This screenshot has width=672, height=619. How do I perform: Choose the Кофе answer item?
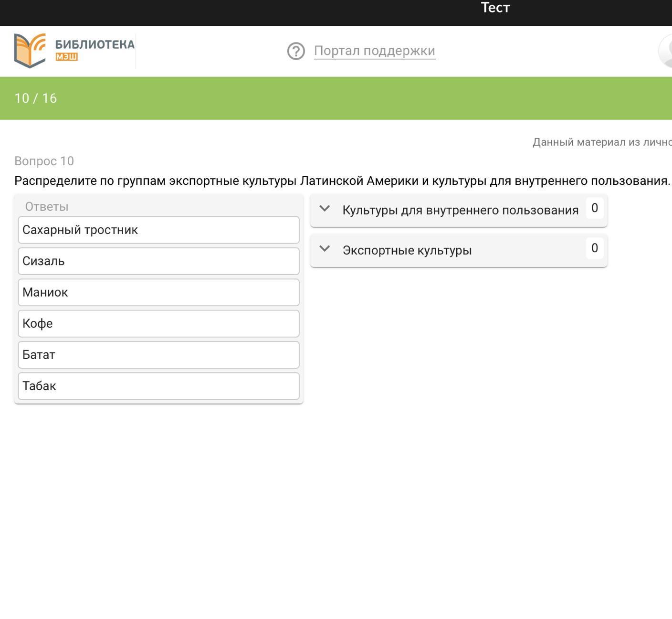tap(158, 324)
